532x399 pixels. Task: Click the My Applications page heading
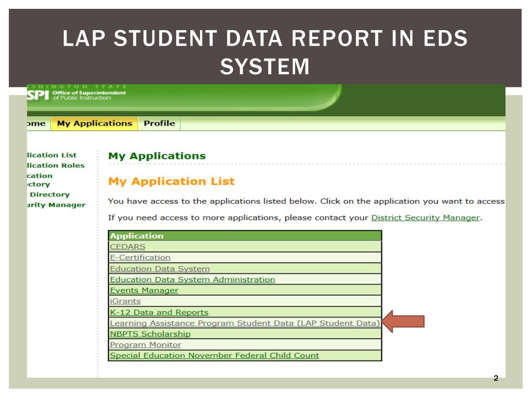pyautogui.click(x=157, y=156)
